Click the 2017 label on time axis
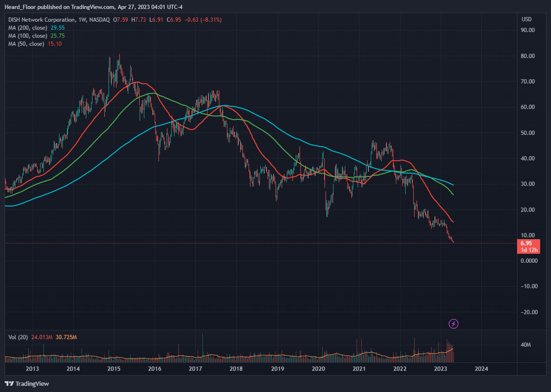Screen dimensions: 551x392 [x=195, y=368]
